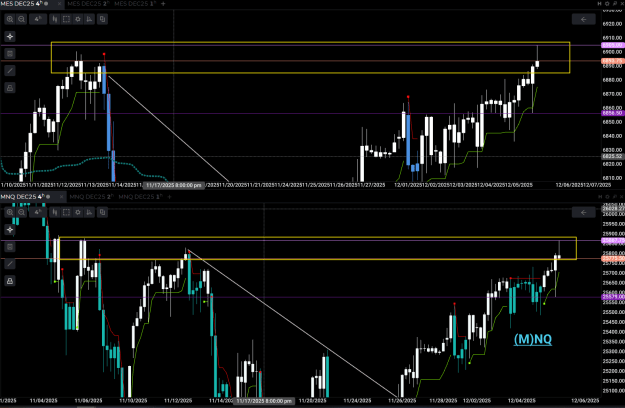The height and width of the screenshot is (408, 625).
Task: Select the MNQ DEC25 4h tab
Action: (x=26, y=196)
